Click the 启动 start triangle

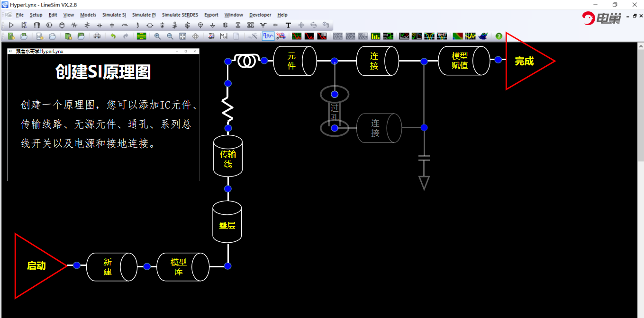pyautogui.click(x=37, y=266)
